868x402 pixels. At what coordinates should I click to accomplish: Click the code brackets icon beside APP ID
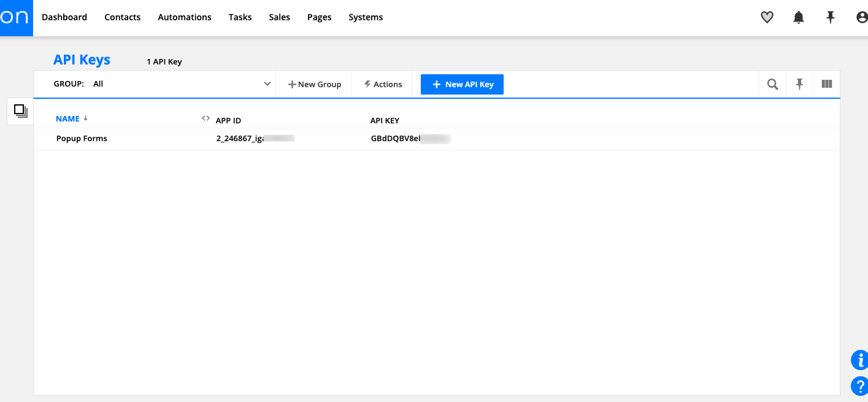tap(205, 118)
